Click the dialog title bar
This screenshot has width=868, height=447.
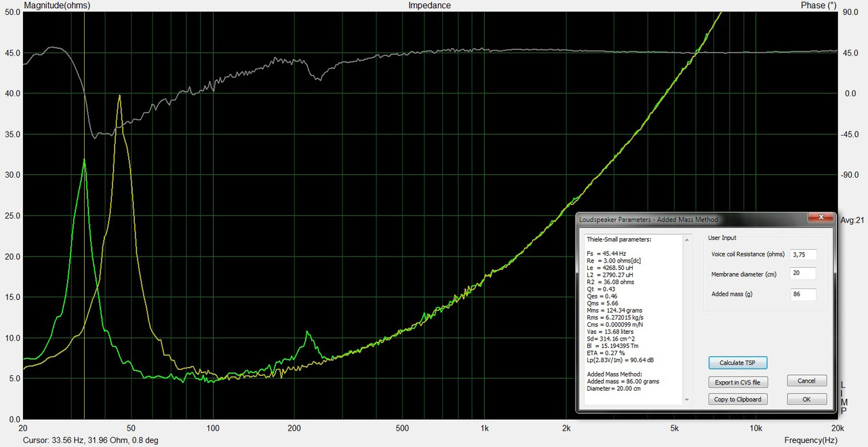pos(691,218)
